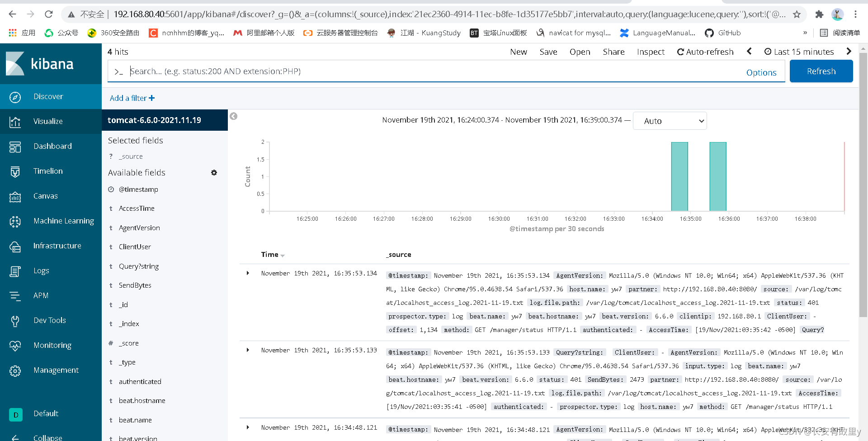The height and width of the screenshot is (441, 868).
Task: Open the interval Auto dropdown
Action: pos(670,121)
